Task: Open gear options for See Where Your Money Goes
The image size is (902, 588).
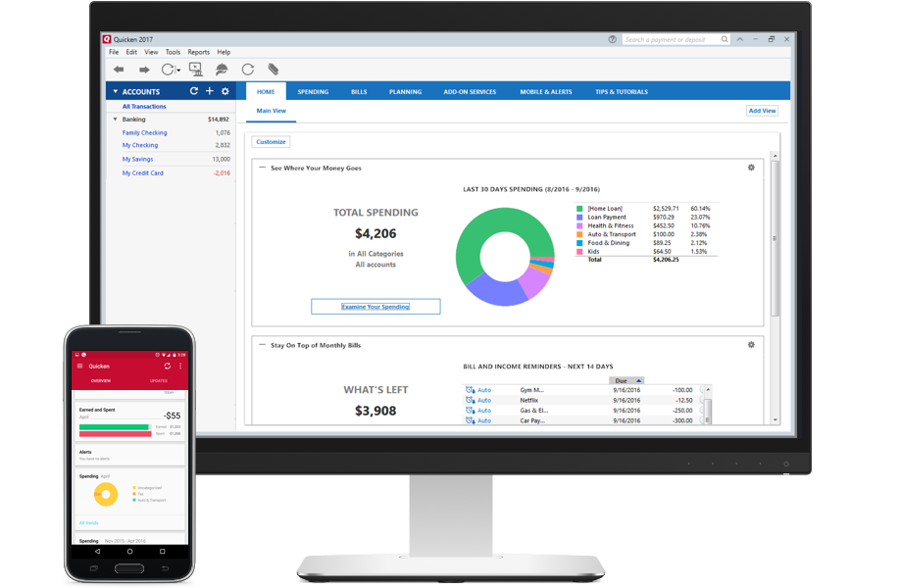Action: pyautogui.click(x=751, y=168)
